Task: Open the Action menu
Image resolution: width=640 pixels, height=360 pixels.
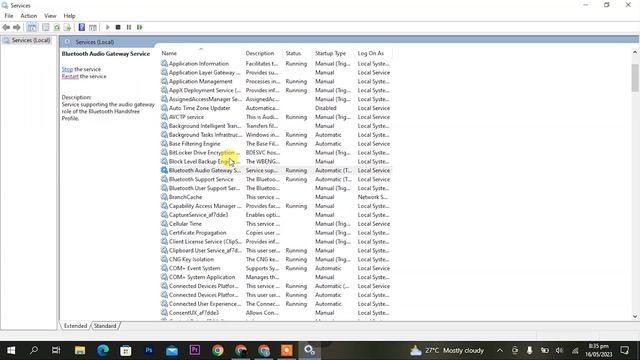Action: [29, 16]
